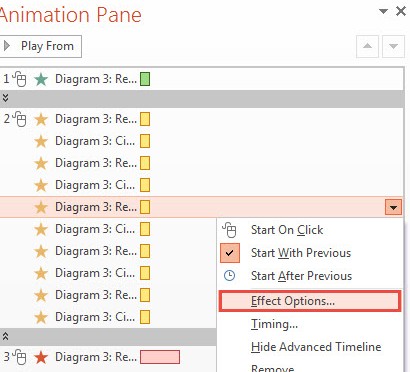Click the clock icon beside Start After Previous
This screenshot has width=410, height=372.
229,276
